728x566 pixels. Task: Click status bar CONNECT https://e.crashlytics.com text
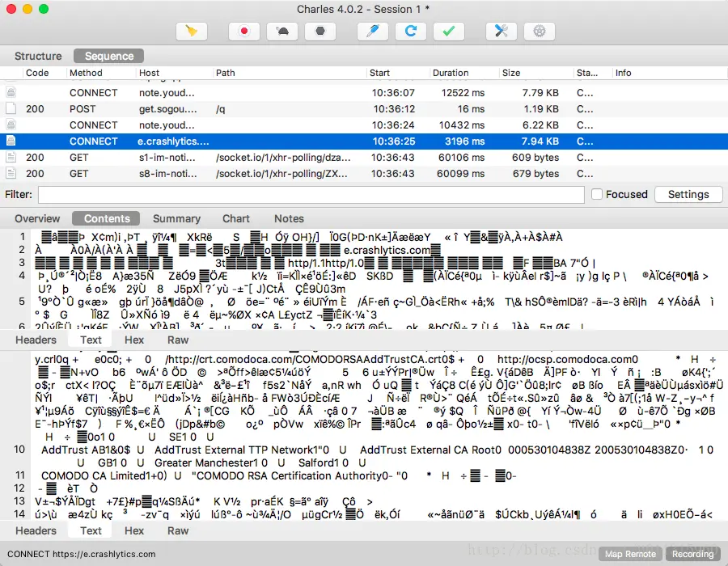click(81, 554)
